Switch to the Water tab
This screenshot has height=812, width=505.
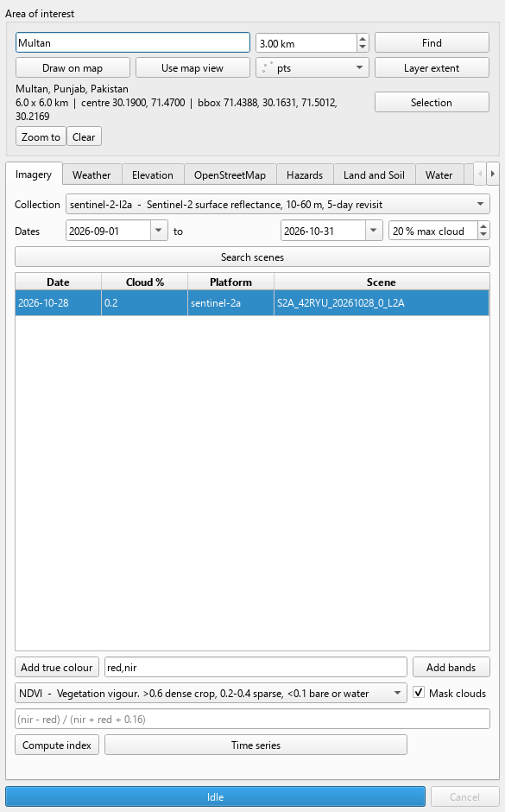[439, 175]
